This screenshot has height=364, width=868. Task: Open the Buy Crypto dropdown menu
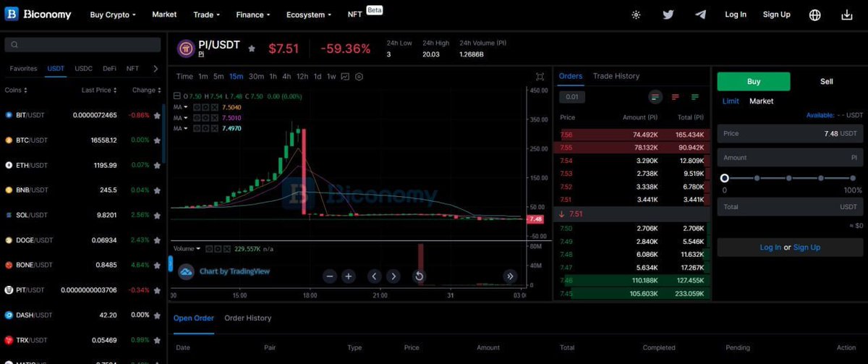[114, 14]
